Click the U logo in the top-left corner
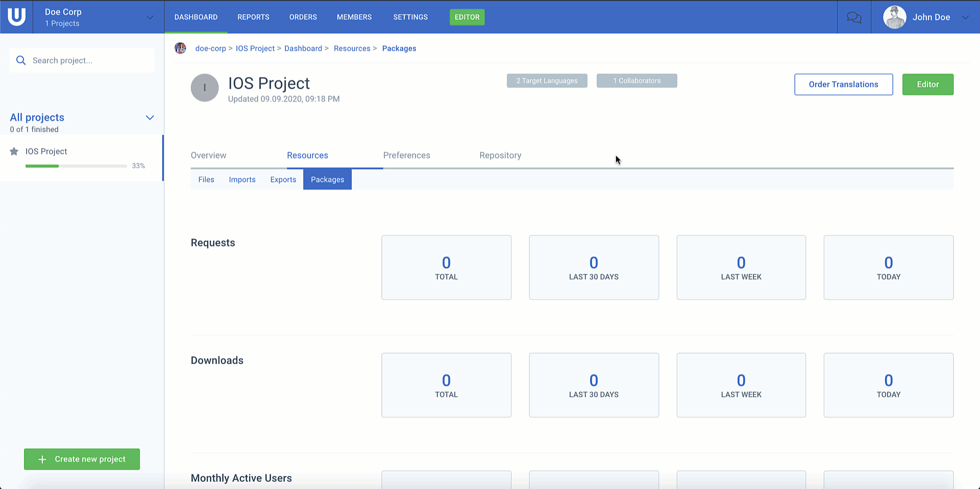980x489 pixels. pos(16,17)
